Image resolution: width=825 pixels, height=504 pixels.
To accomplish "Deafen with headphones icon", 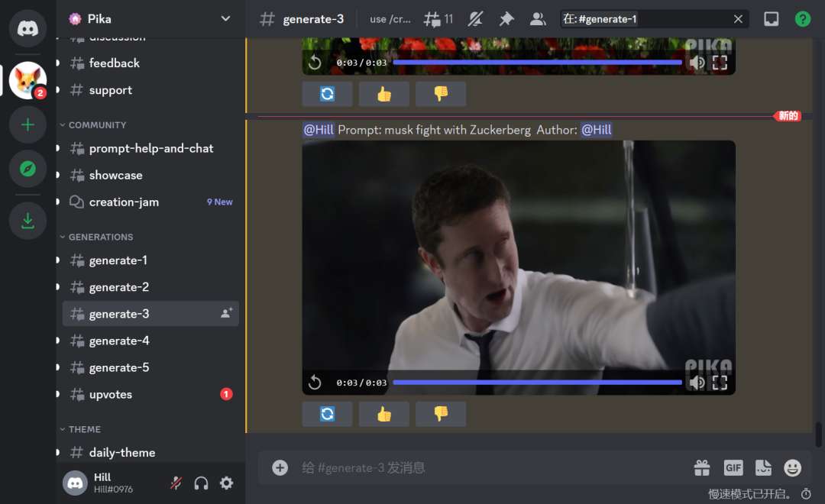I will click(201, 483).
